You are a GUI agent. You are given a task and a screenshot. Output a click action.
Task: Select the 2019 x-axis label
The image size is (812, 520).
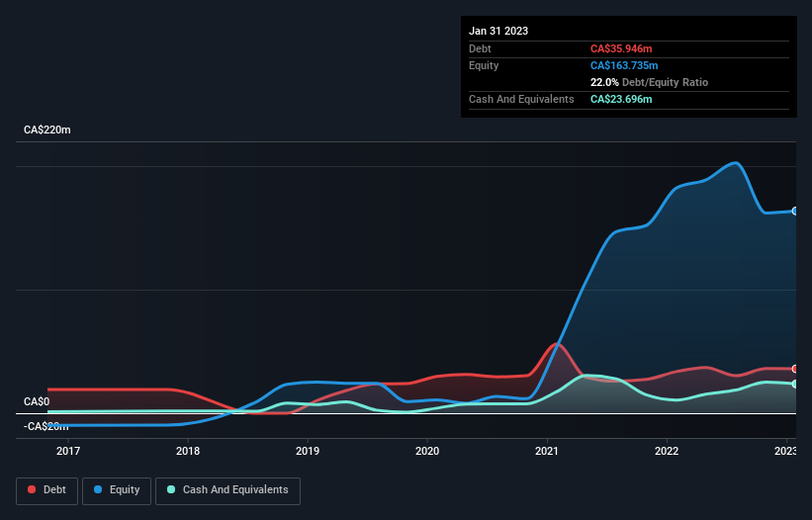click(x=307, y=451)
